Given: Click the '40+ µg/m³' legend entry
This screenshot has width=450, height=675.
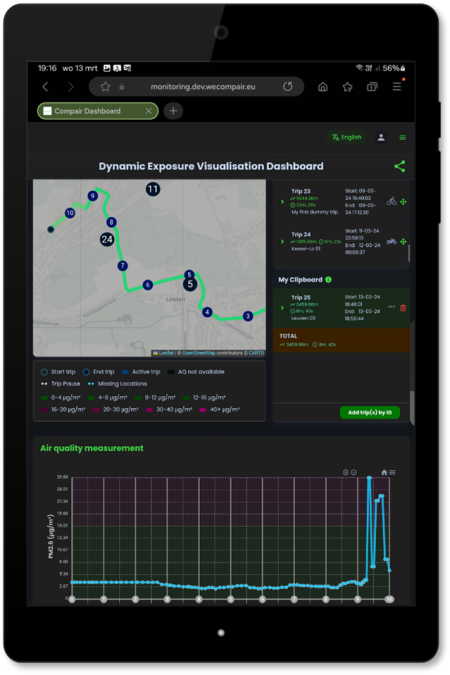Looking at the screenshot, I should 220,409.
